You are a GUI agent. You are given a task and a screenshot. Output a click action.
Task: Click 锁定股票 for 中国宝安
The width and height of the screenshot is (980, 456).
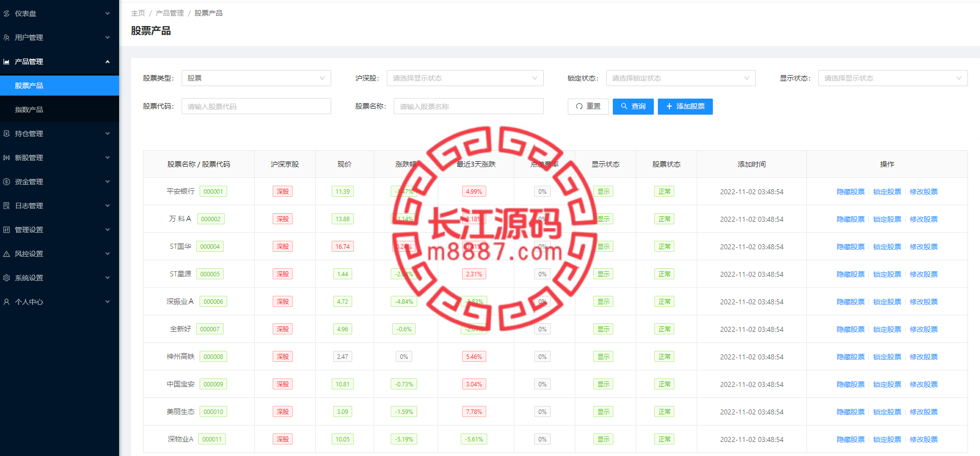(x=887, y=384)
